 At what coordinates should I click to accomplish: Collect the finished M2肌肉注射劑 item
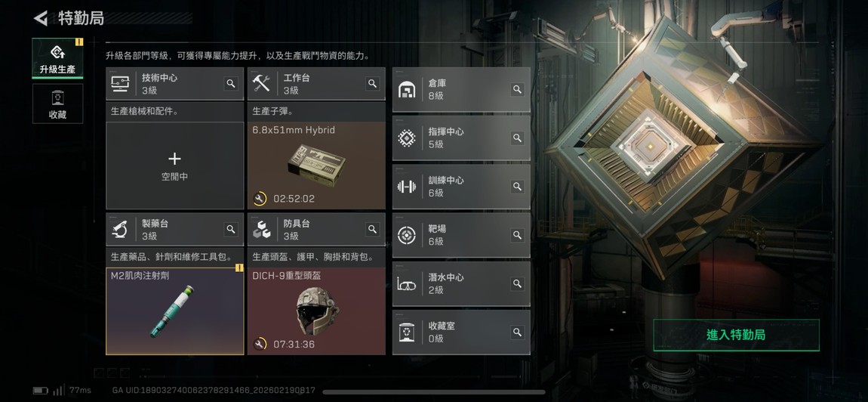coord(175,311)
